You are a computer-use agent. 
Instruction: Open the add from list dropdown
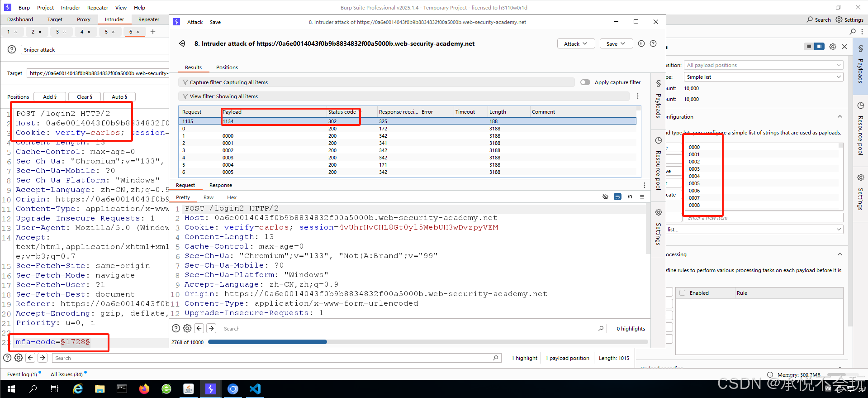pyautogui.click(x=754, y=230)
